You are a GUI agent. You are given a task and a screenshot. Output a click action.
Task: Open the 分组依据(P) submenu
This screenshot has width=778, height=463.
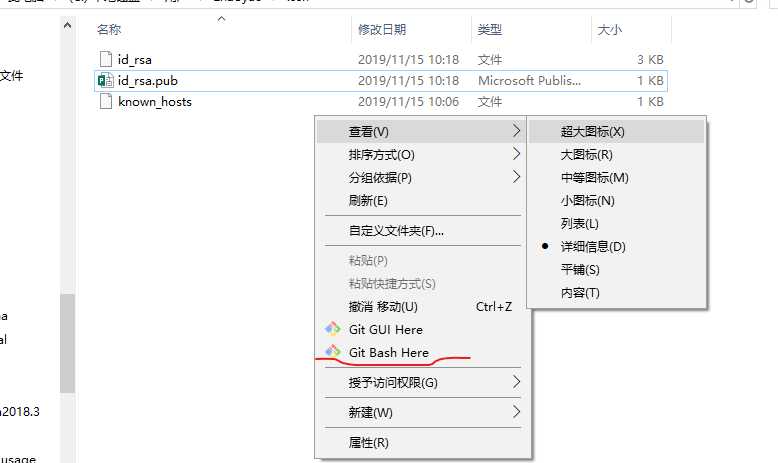pos(421,177)
